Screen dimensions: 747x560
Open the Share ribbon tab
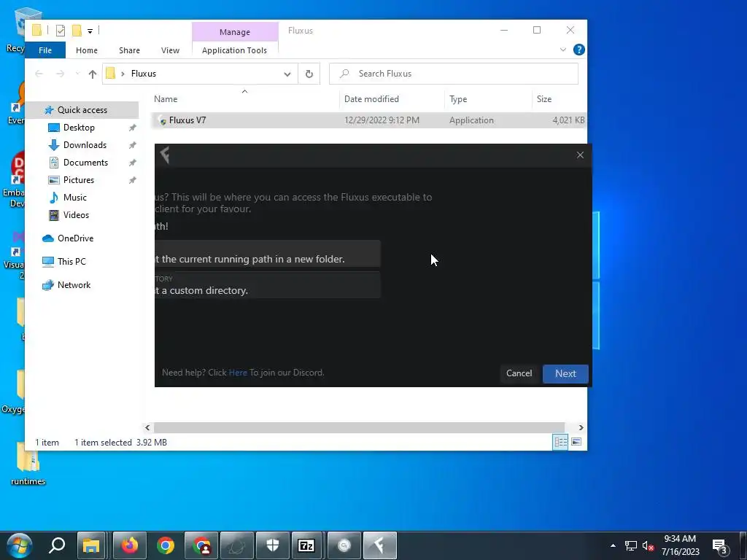130,50
